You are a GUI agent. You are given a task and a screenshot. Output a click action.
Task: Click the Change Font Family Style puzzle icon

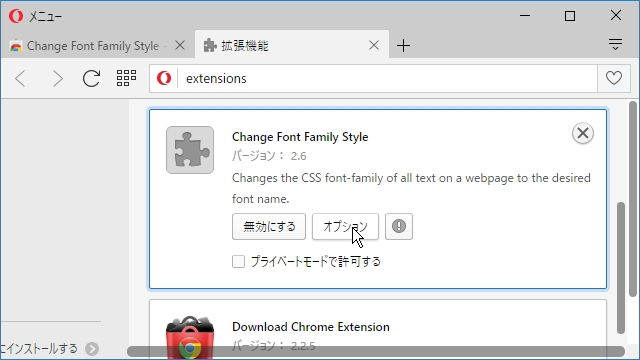190,150
